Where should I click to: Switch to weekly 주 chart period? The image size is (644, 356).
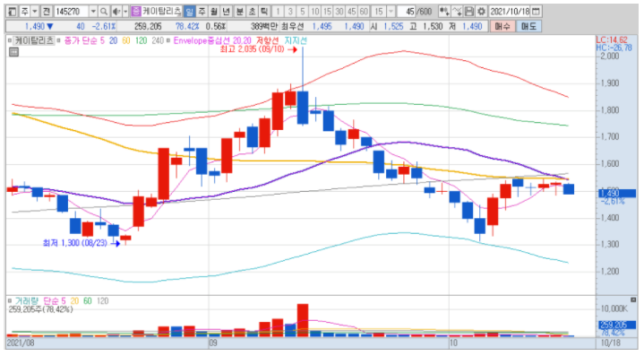pyautogui.click(x=202, y=12)
